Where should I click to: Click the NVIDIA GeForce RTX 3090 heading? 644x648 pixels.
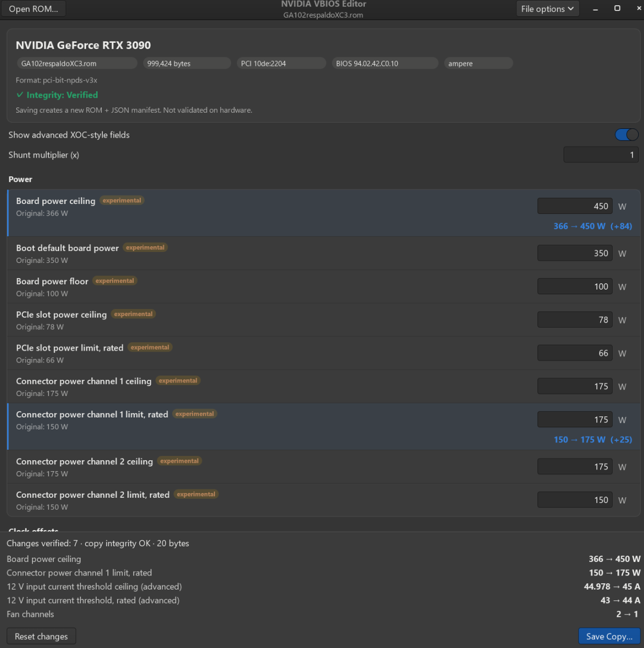(x=83, y=45)
